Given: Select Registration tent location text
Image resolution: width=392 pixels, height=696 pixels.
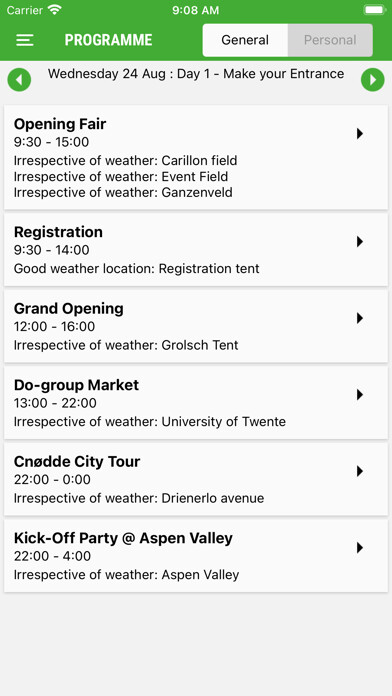Looking at the screenshot, I should click(x=209, y=269).
